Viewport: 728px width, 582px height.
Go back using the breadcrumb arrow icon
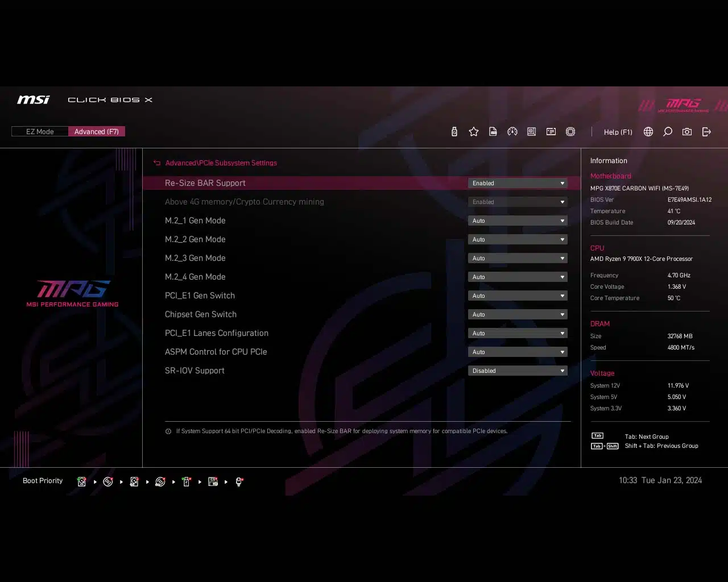157,163
